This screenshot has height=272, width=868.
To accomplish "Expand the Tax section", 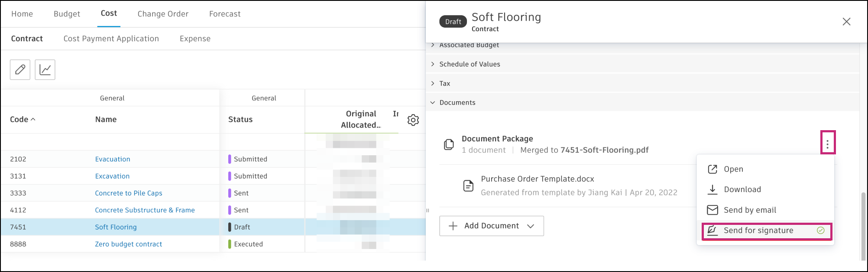I will click(444, 83).
